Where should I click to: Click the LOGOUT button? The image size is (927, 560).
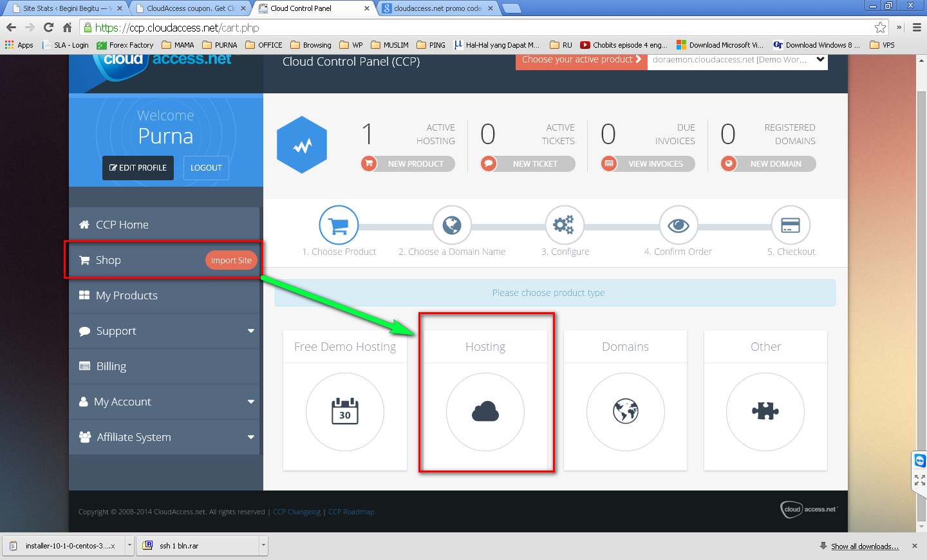point(206,168)
